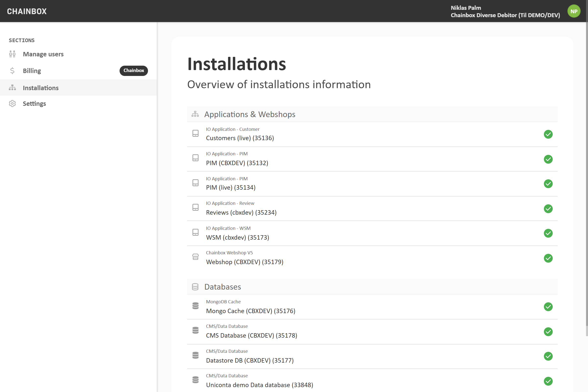The width and height of the screenshot is (588, 392).
Task: Open Manage users section
Action: pos(43,54)
